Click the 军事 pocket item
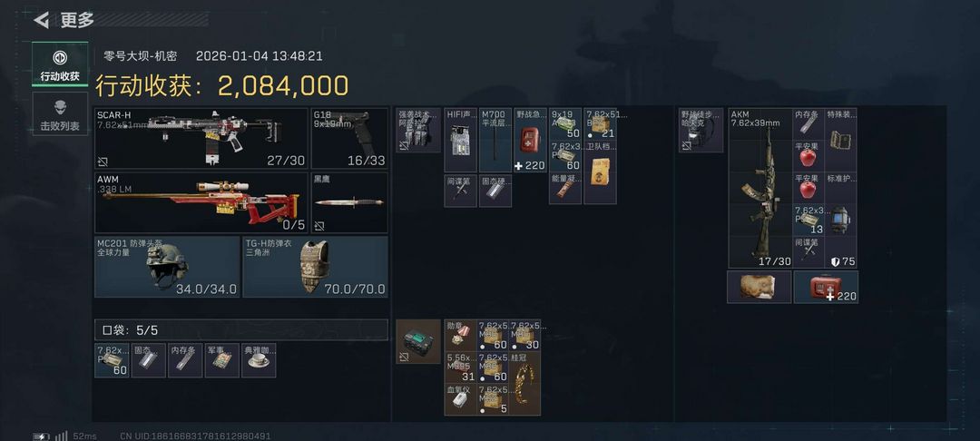 coord(222,360)
